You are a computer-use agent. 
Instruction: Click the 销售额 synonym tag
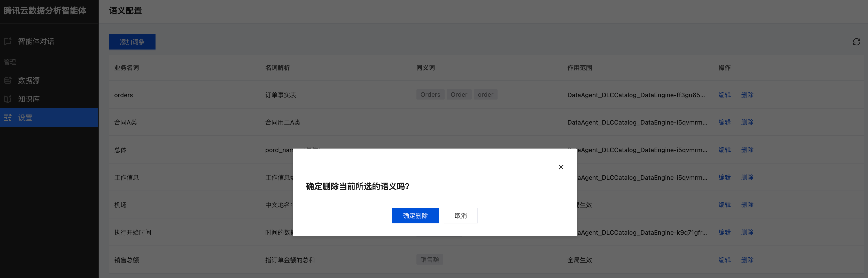430,259
